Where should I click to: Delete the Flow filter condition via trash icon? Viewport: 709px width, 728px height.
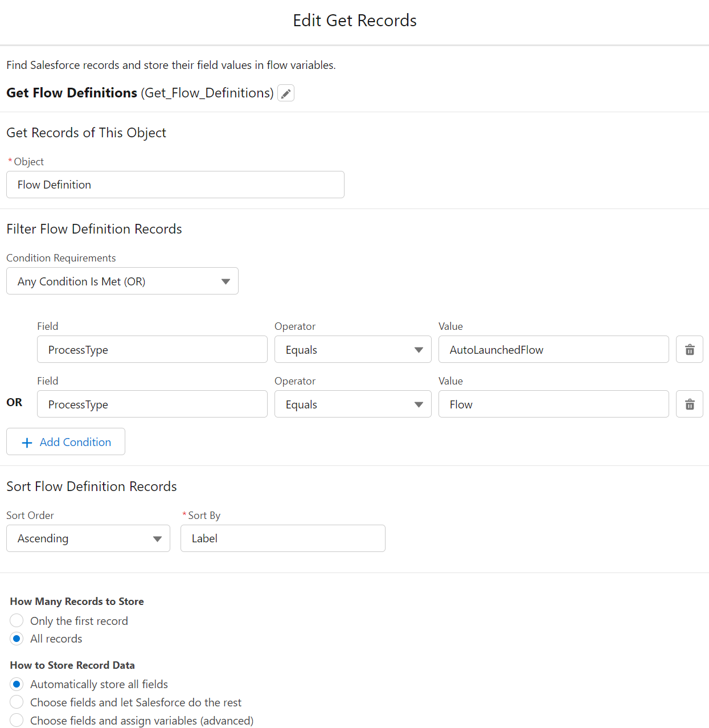689,404
